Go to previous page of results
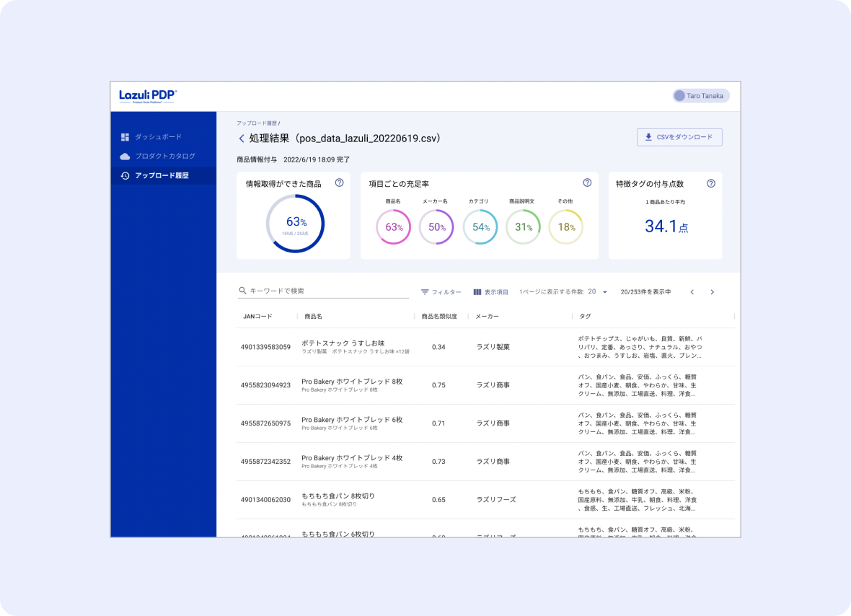The image size is (851, 616). [x=692, y=292]
